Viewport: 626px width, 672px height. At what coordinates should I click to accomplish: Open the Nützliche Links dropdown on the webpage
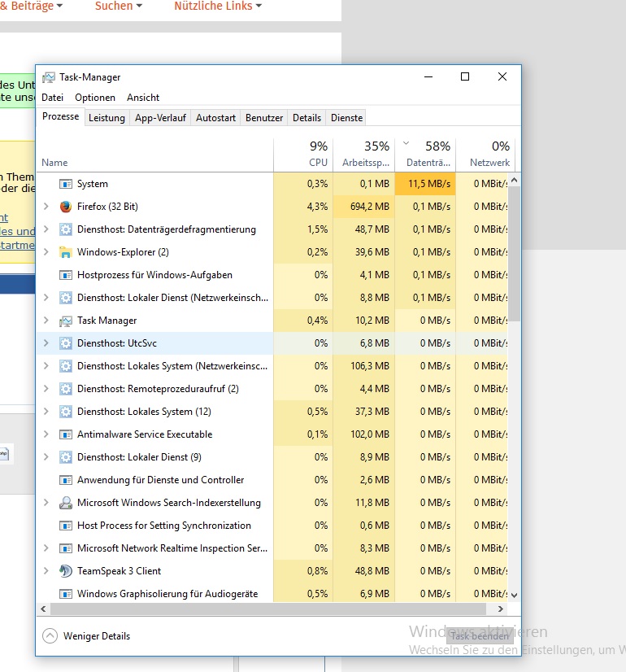click(218, 7)
